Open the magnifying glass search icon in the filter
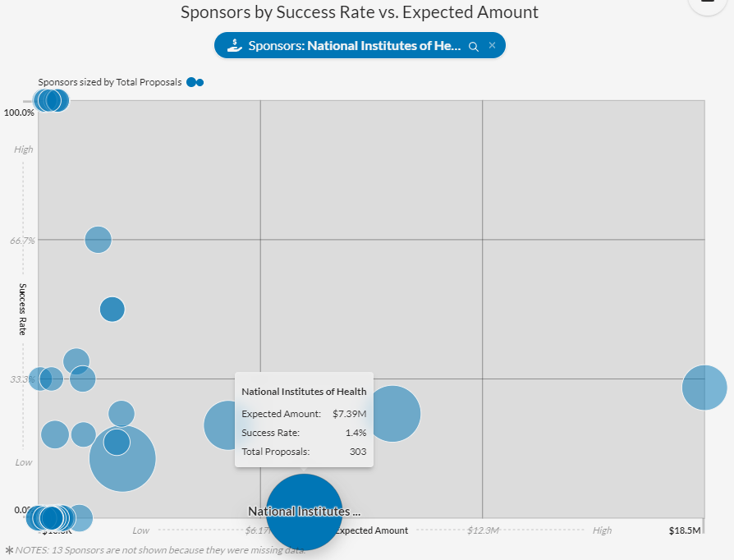734x560 pixels. coord(474,46)
